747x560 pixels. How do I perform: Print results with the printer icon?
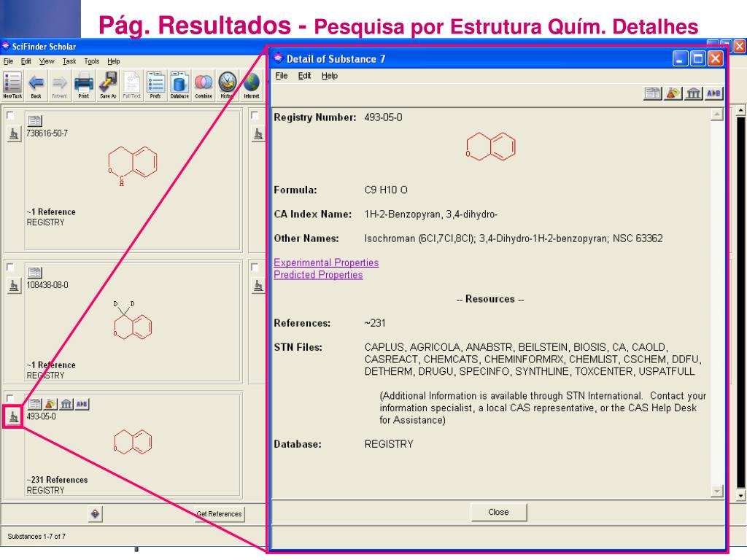84,85
